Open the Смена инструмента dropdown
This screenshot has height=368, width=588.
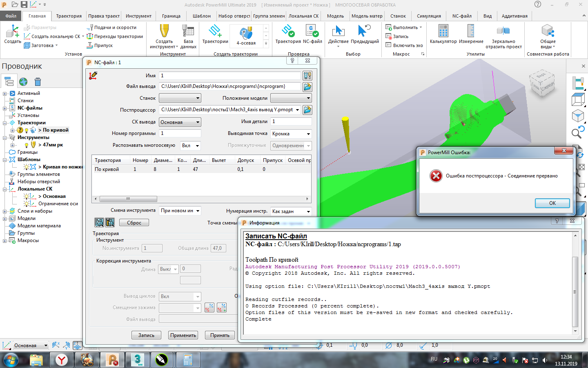click(x=180, y=211)
